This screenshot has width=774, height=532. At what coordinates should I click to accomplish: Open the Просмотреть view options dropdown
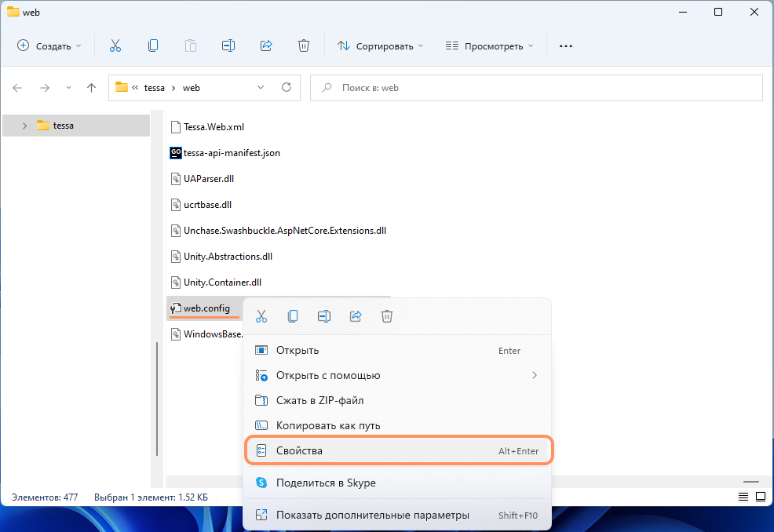click(489, 46)
